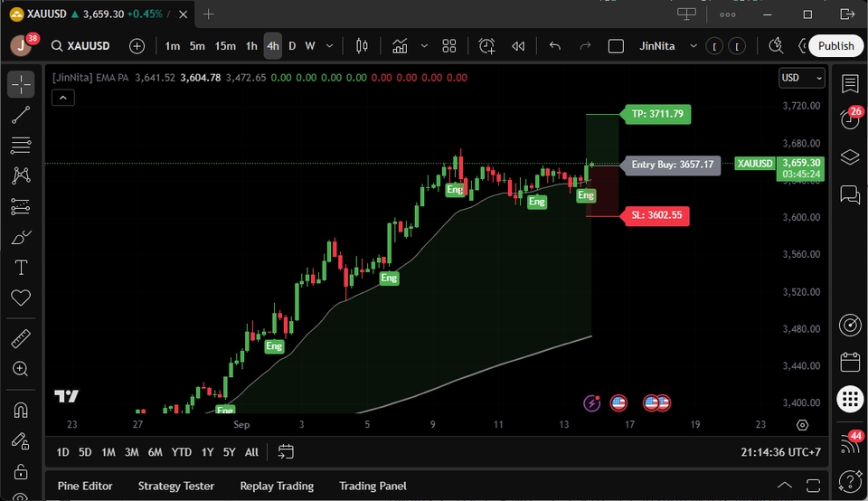Click the create alert clock icon

point(487,46)
